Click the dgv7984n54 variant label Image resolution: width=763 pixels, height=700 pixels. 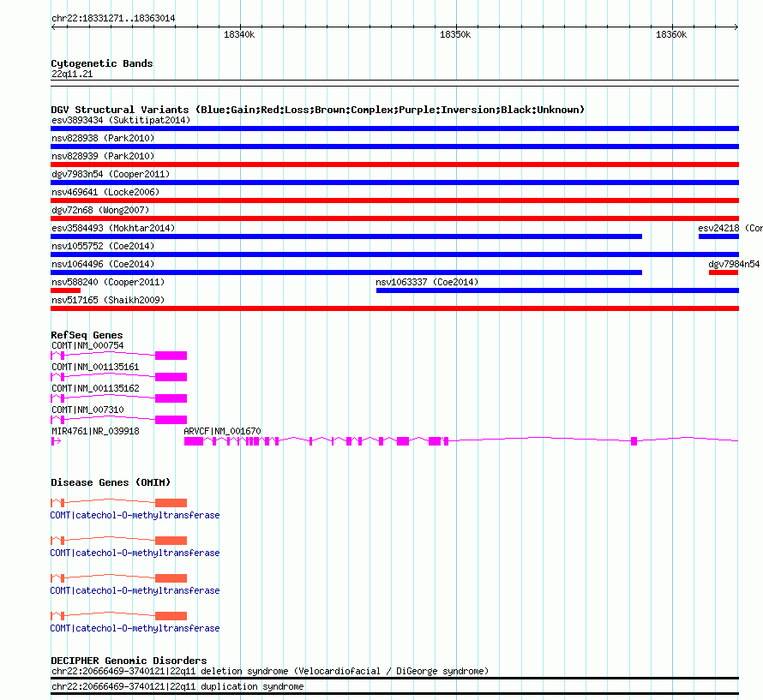pyautogui.click(x=734, y=264)
